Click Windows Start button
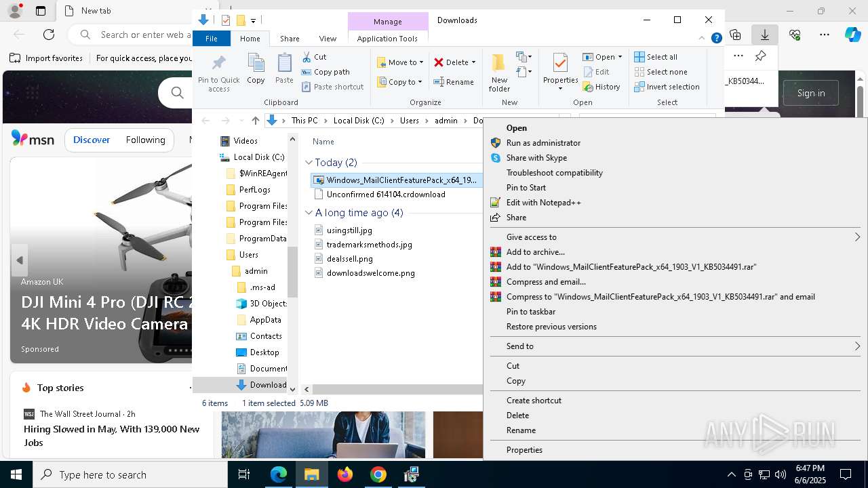This screenshot has height=488, width=868. (x=16, y=474)
